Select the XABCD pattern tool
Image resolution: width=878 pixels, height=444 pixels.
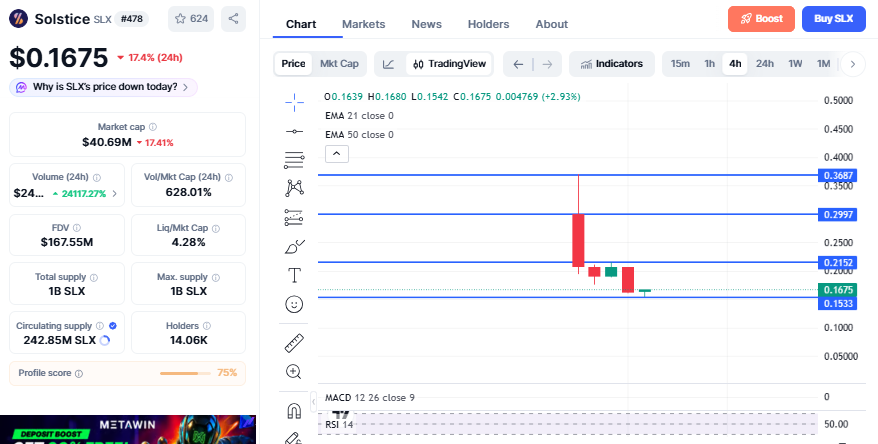294,188
